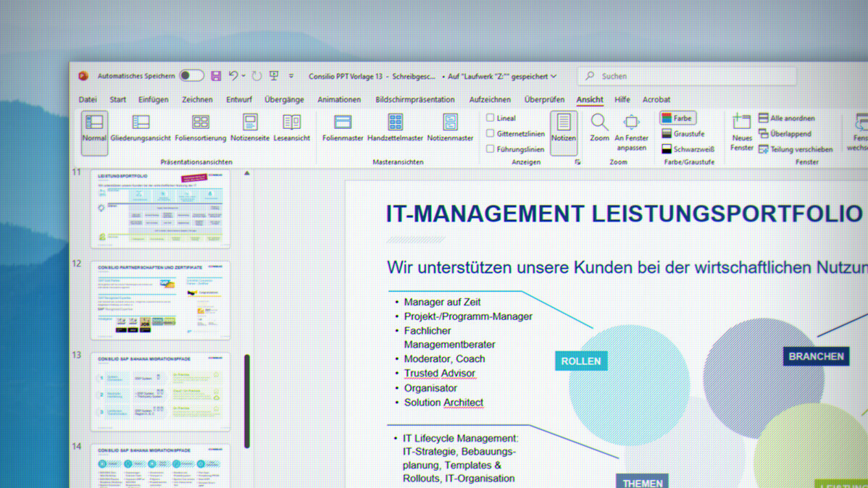868x488 pixels.
Task: Select slide 12 thumbnail Partnerschaften und Zertifikate
Action: pos(160,300)
